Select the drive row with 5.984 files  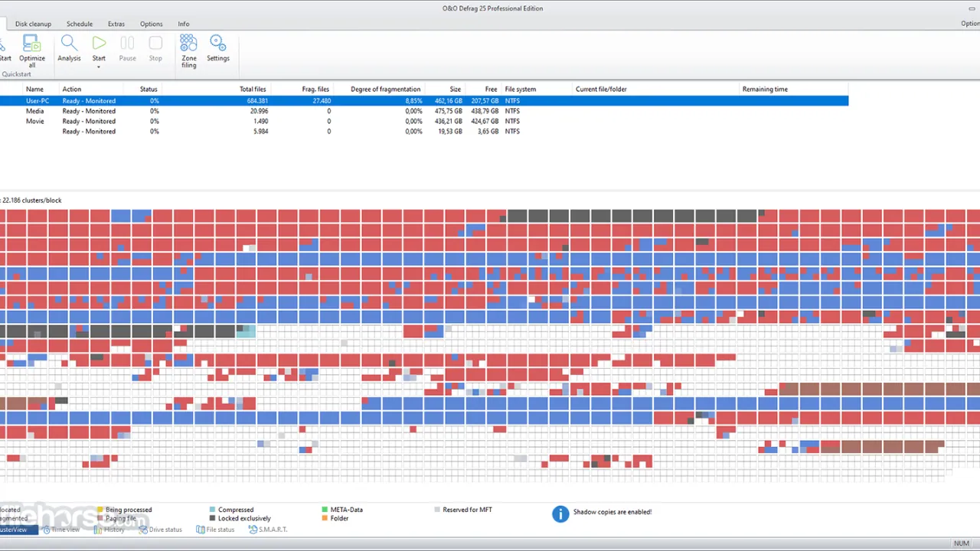pos(424,131)
